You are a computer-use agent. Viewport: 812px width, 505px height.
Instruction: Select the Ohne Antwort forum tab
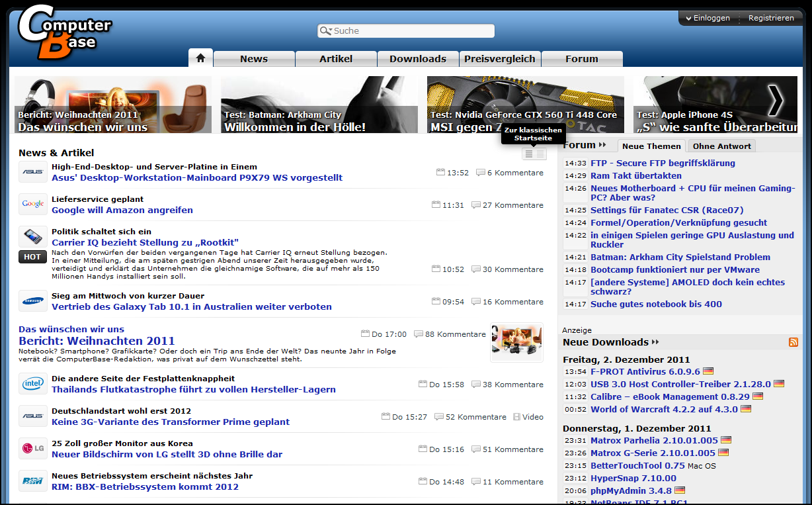(722, 146)
